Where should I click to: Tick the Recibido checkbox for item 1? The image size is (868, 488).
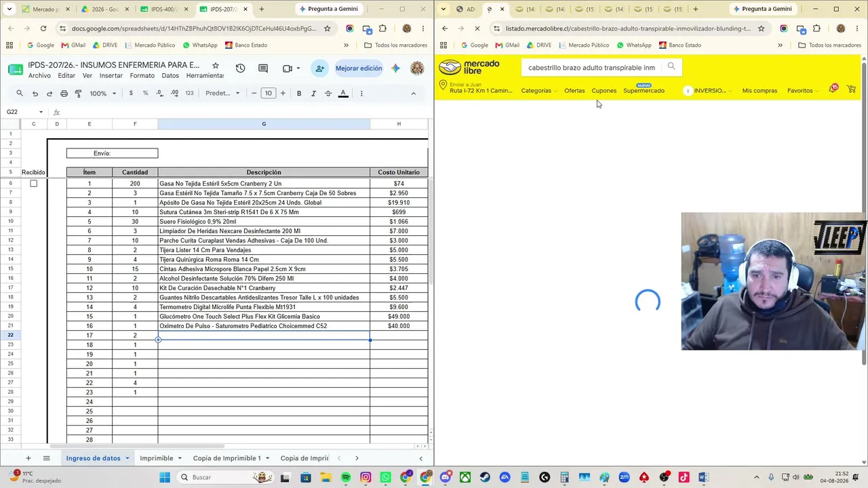(x=33, y=184)
